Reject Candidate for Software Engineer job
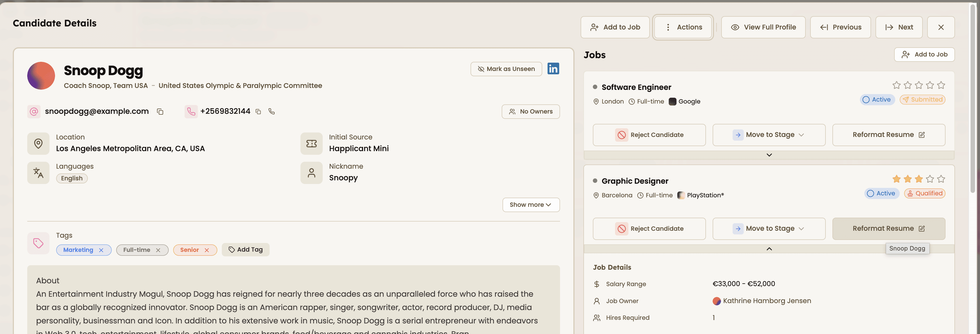This screenshot has width=980, height=334. click(x=650, y=134)
